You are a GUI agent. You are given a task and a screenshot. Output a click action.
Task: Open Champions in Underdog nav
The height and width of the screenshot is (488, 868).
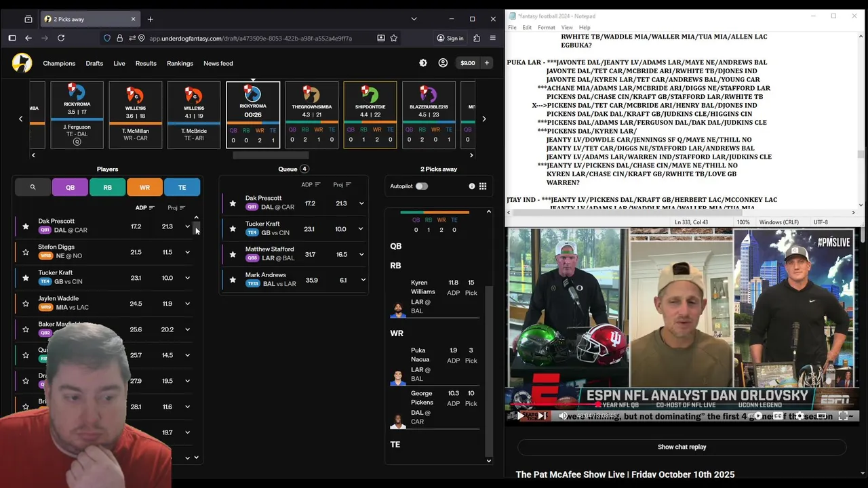pos(59,63)
